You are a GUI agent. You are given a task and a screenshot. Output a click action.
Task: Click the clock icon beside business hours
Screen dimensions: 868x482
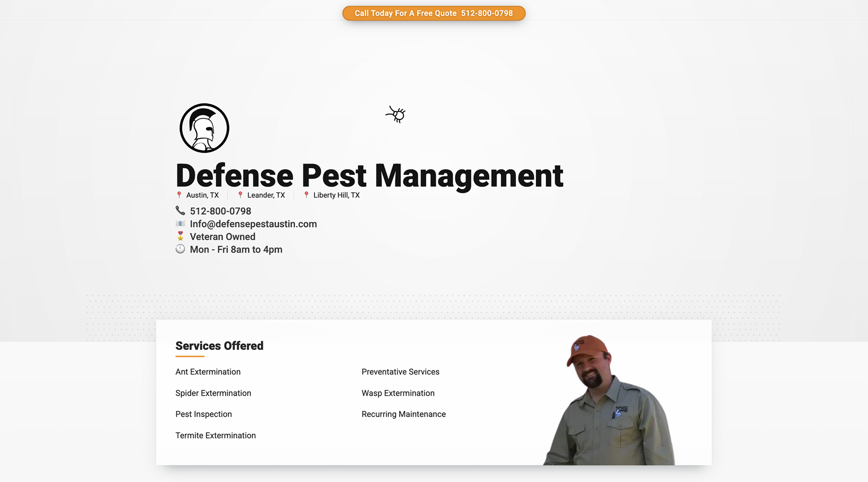180,249
